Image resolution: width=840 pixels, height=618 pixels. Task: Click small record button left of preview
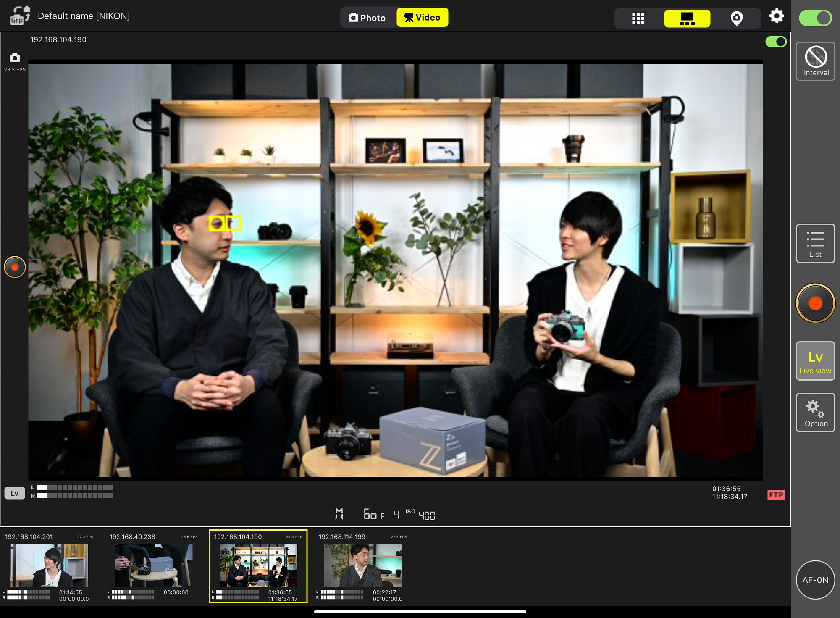pyautogui.click(x=15, y=267)
